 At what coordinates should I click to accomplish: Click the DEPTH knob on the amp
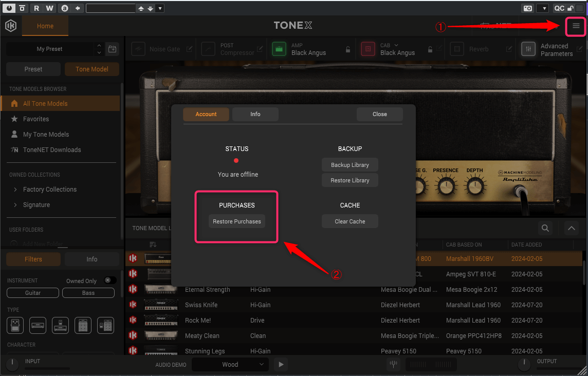pyautogui.click(x=475, y=186)
